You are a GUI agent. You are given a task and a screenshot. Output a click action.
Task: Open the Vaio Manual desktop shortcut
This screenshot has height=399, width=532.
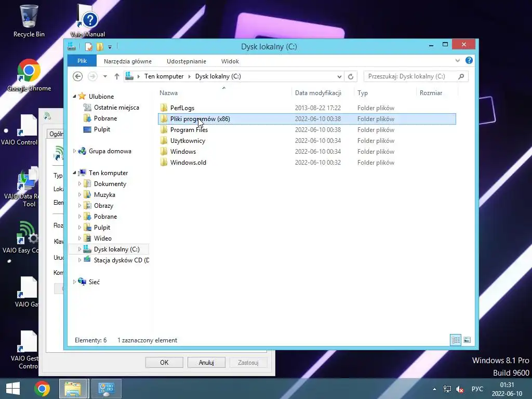[x=87, y=20]
